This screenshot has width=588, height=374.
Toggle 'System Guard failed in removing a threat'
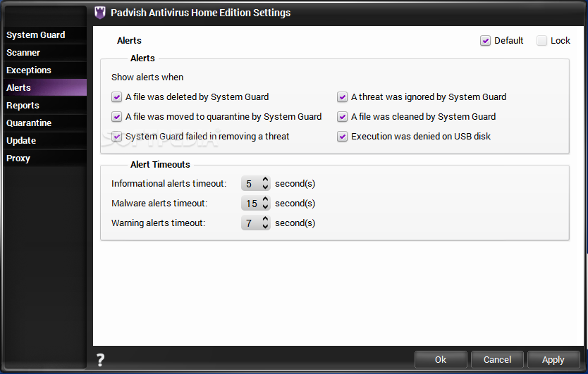(116, 137)
